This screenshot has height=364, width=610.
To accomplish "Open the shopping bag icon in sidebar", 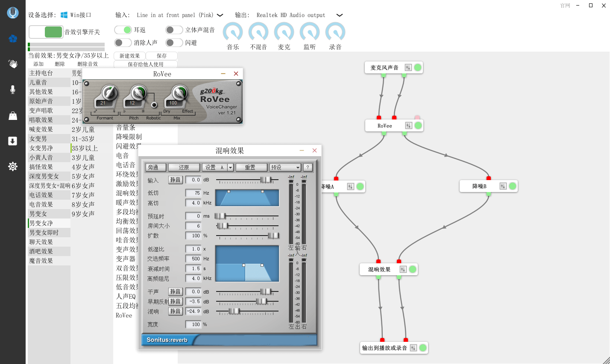I will coord(13,115).
